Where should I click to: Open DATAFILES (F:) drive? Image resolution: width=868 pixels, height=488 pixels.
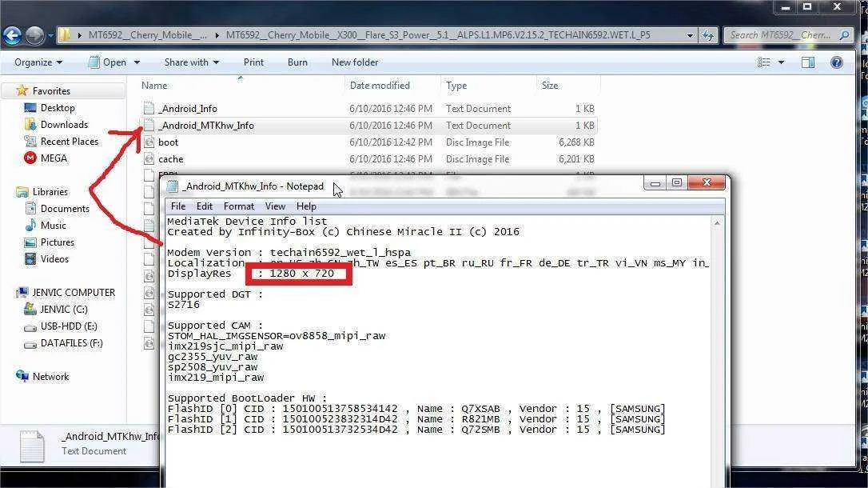point(71,343)
